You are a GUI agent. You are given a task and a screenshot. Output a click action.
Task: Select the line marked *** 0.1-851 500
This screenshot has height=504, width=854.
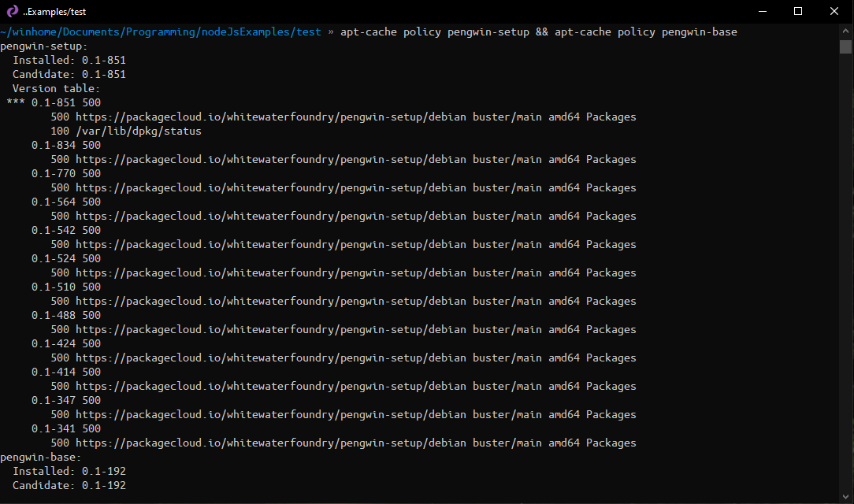[55, 102]
